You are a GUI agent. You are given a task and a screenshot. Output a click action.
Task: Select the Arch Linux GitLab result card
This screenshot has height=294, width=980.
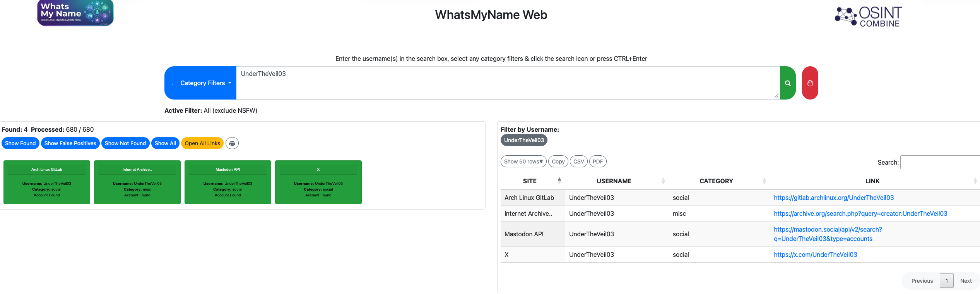[47, 182]
